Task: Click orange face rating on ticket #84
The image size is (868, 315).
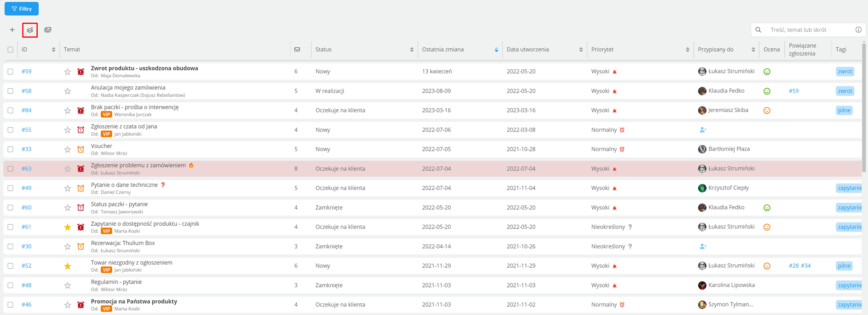Action: coord(767,110)
